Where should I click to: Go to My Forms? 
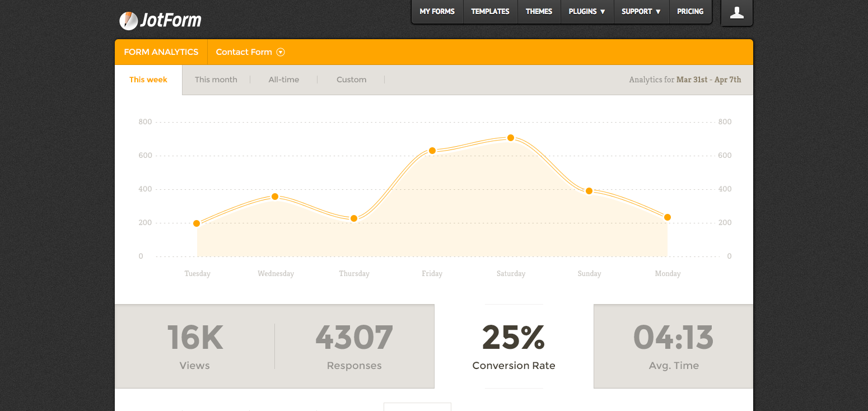437,11
